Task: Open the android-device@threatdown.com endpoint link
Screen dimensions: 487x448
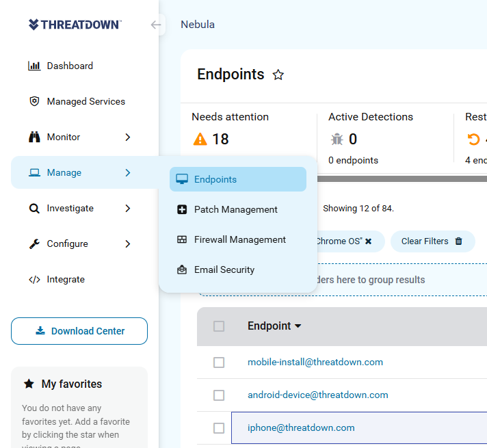Action: coord(318,395)
